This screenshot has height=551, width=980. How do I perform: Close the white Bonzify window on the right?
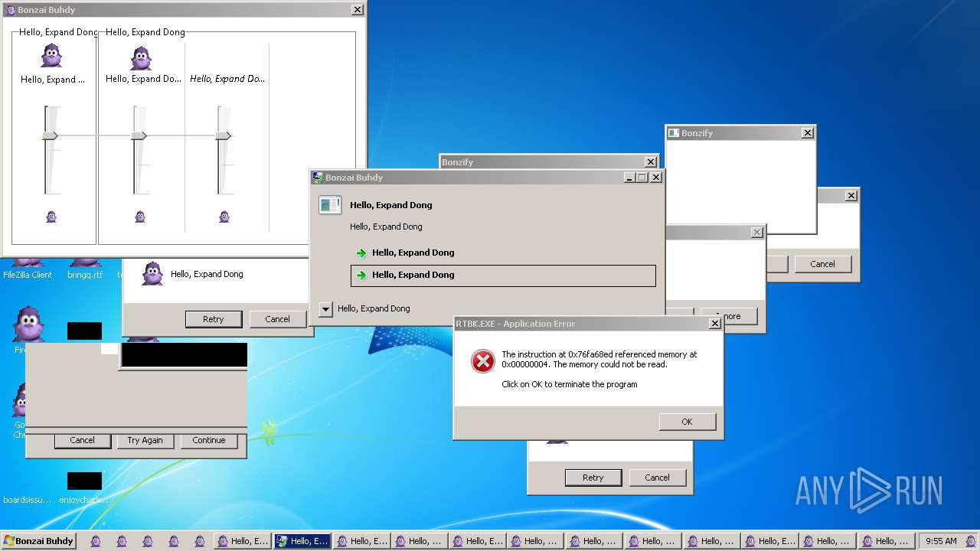[x=807, y=133]
